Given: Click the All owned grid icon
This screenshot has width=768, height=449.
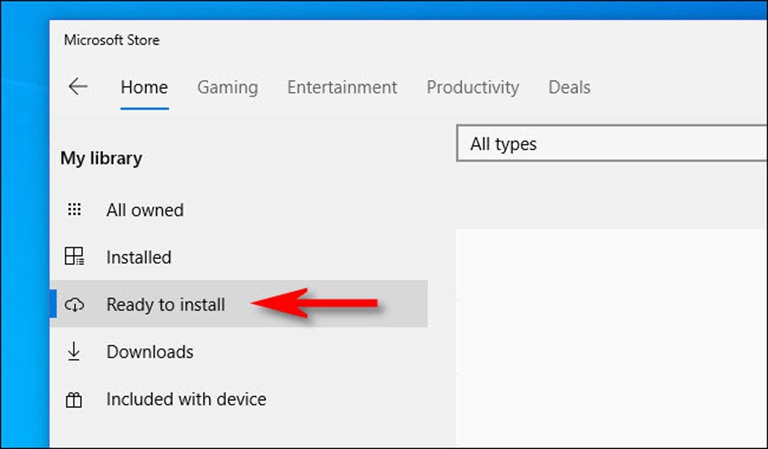Looking at the screenshot, I should pos(74,210).
